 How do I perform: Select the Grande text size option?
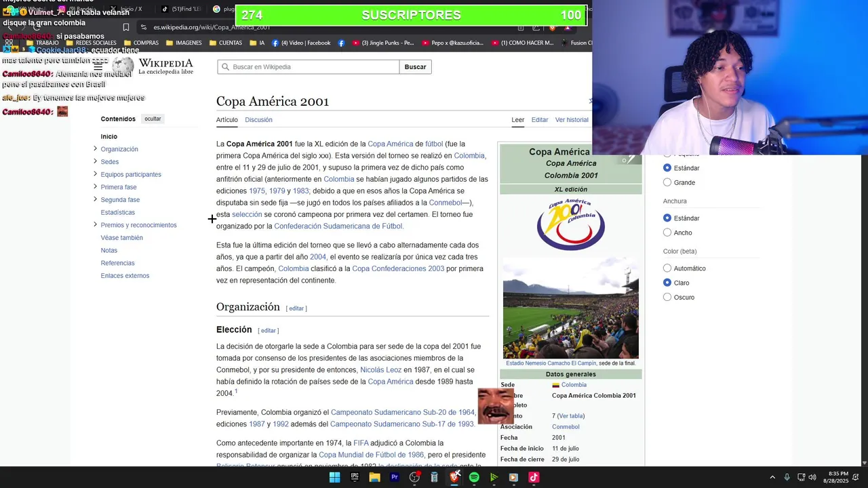667,182
